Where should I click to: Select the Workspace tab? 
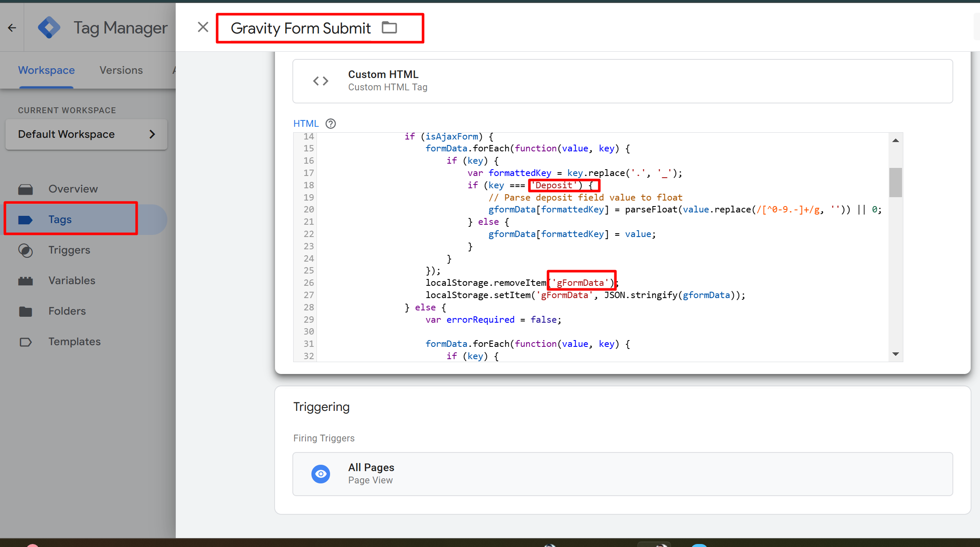(x=46, y=70)
